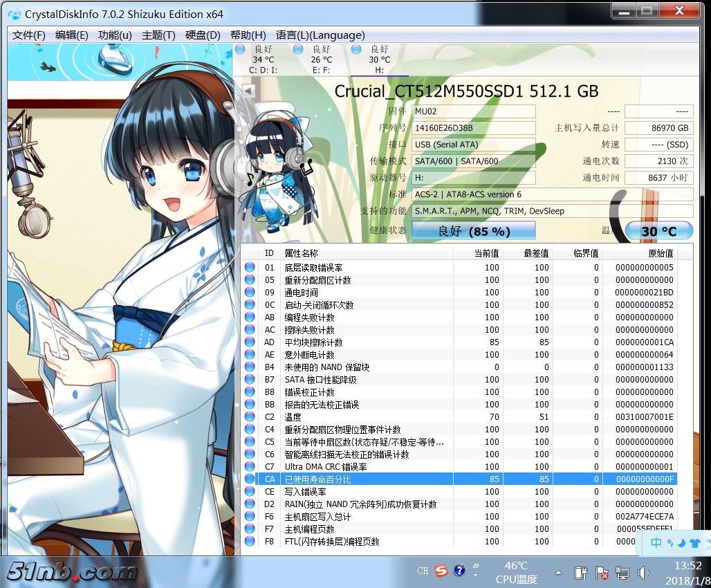
Task: Click the Action Center flag icon
Action: coord(602,573)
